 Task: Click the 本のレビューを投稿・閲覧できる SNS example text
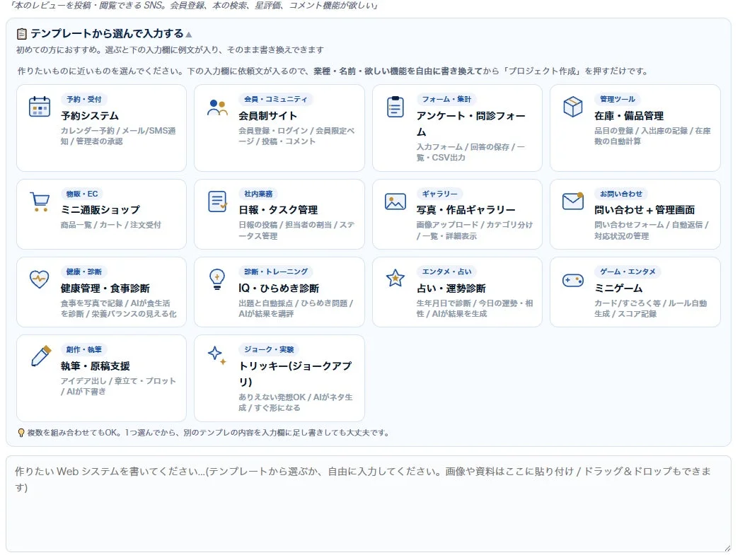click(194, 6)
